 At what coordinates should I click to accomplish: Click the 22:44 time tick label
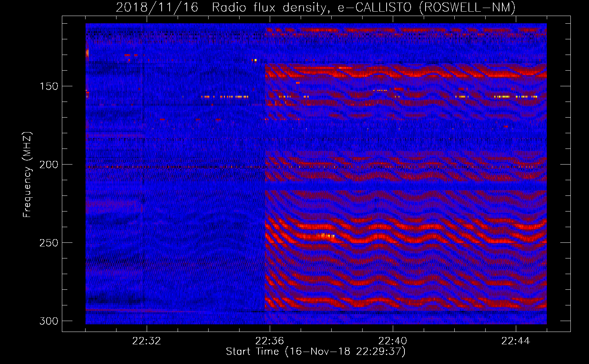[516, 341]
